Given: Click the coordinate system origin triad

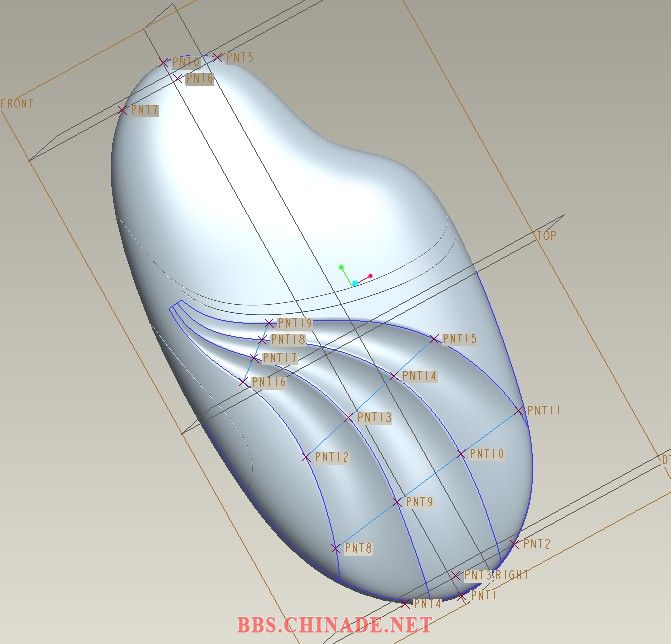Looking at the screenshot, I should tap(355, 283).
